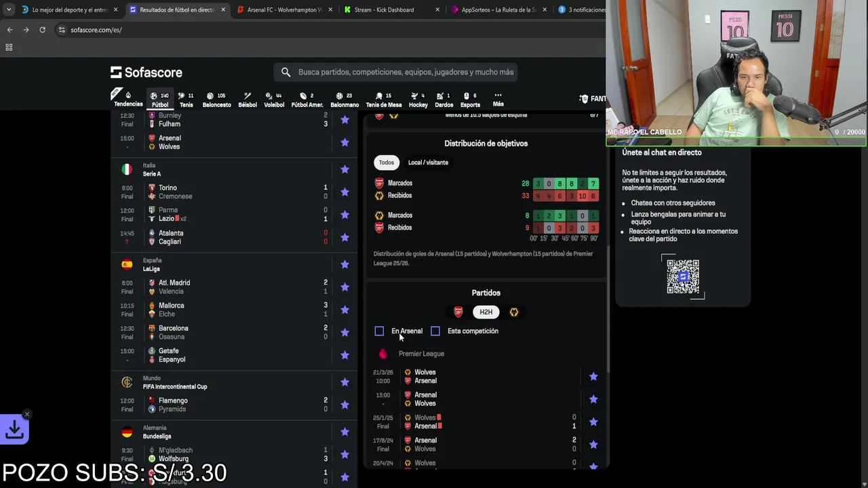Viewport: 868px width, 488px height.
Task: Favorite the Flamengo vs Pyramids match star
Action: coord(344,405)
